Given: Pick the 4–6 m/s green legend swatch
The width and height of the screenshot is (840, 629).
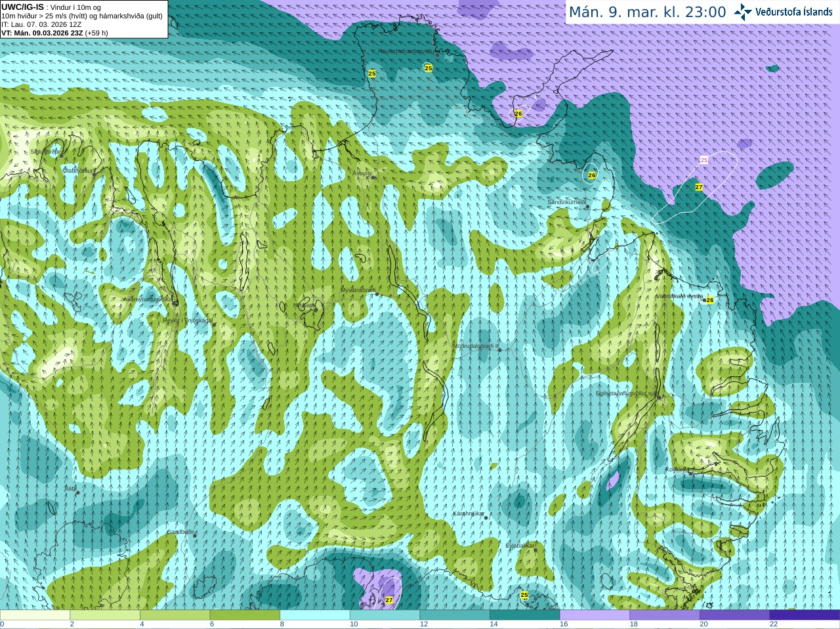Looking at the screenshot, I should click(175, 615).
